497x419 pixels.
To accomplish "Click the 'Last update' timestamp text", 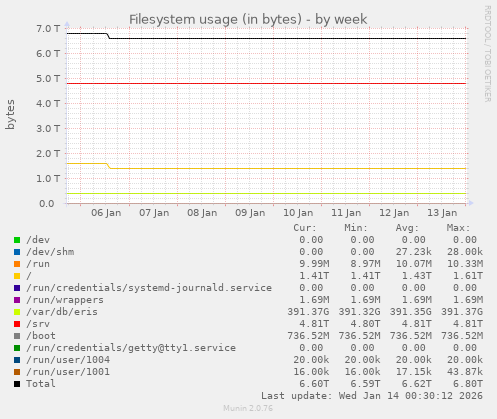I will click(x=372, y=396).
